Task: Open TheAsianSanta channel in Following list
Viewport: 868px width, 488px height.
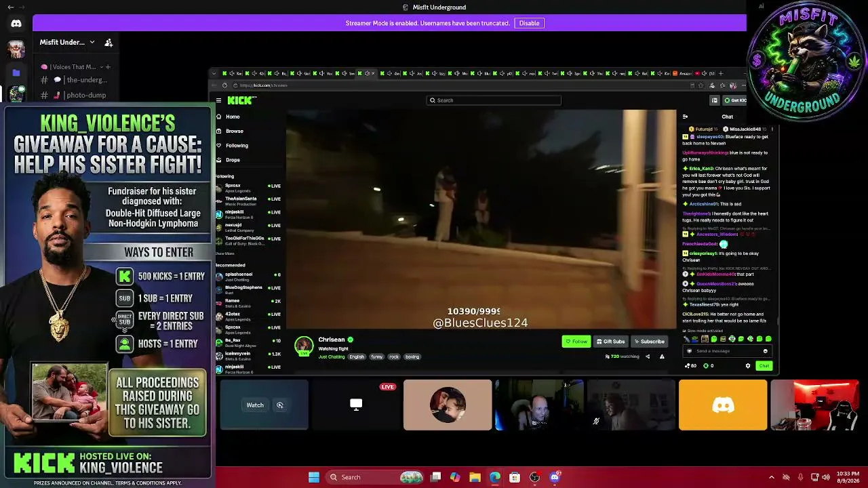Action: [248, 201]
